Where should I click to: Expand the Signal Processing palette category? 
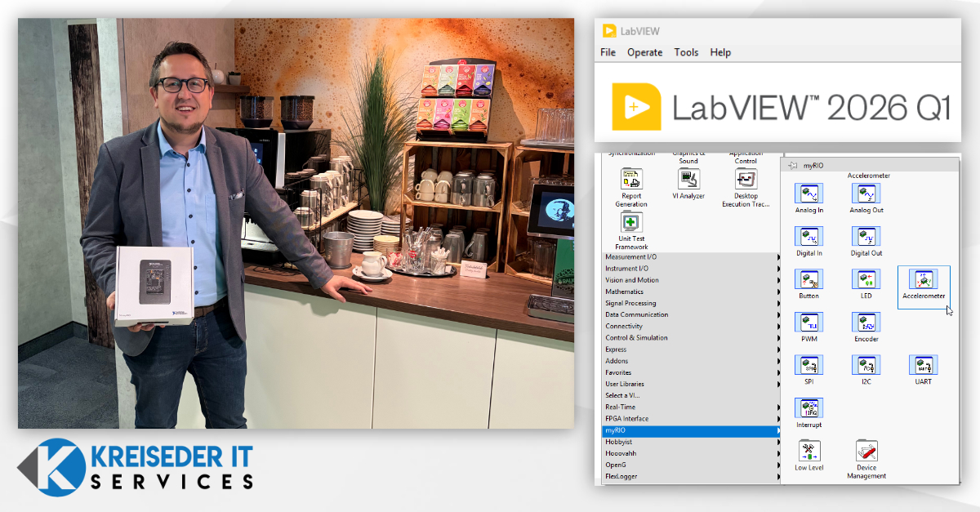[690, 303]
